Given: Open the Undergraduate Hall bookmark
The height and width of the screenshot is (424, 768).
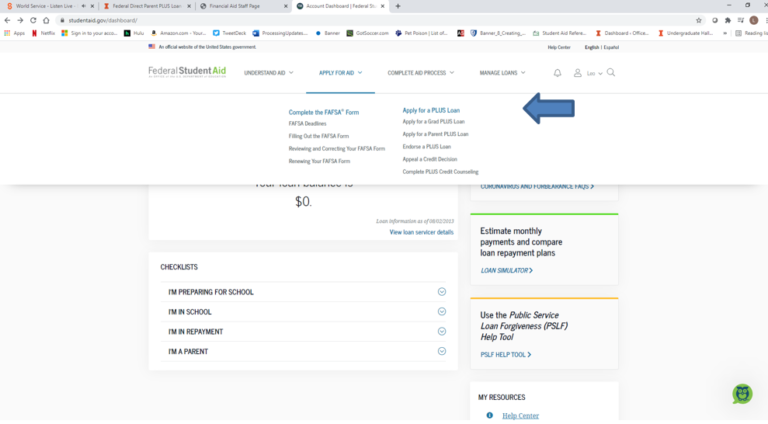Looking at the screenshot, I should [x=685, y=33].
